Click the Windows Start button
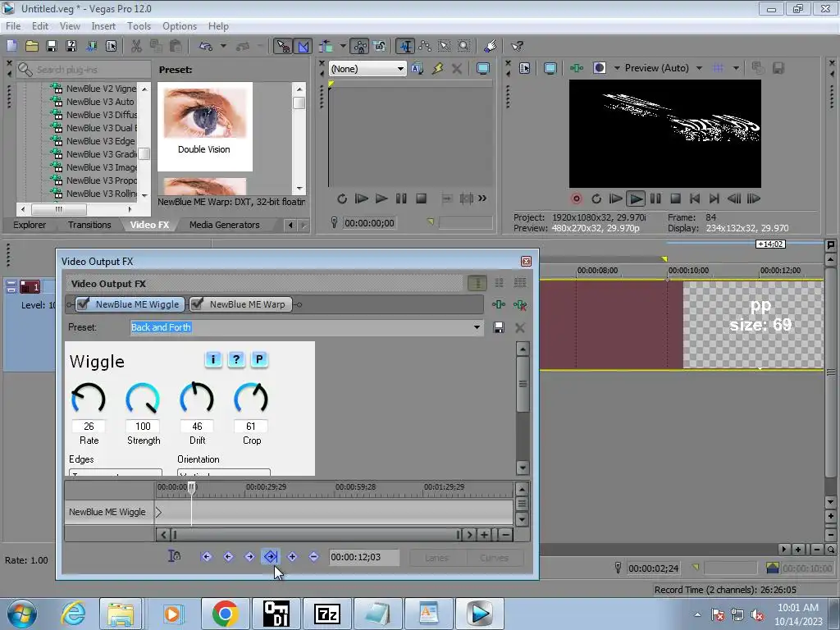 click(x=22, y=614)
